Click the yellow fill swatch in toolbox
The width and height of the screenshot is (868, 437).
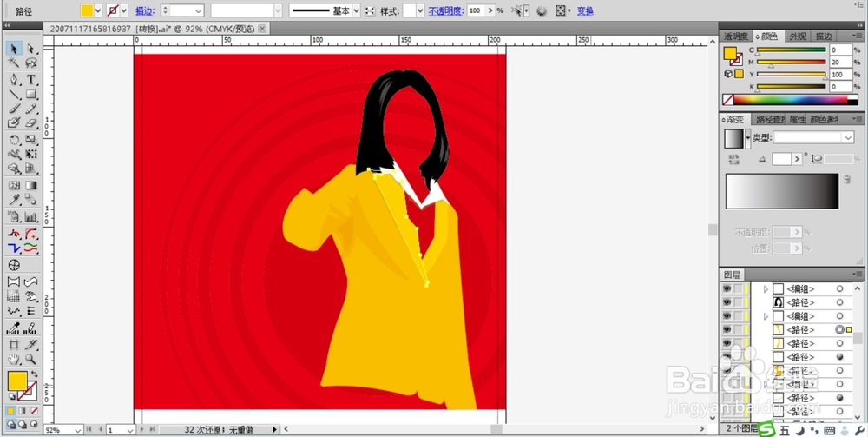[x=17, y=381]
